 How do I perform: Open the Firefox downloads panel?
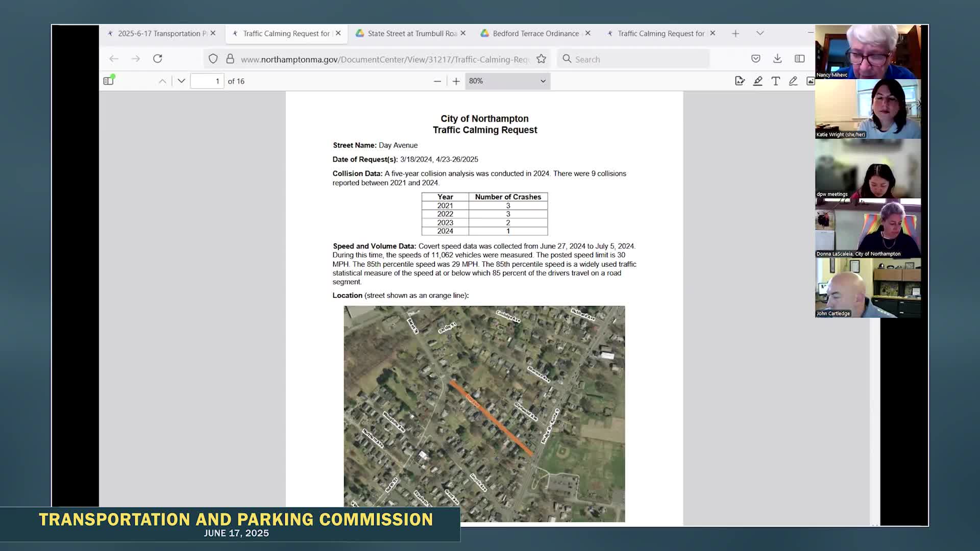pyautogui.click(x=777, y=59)
